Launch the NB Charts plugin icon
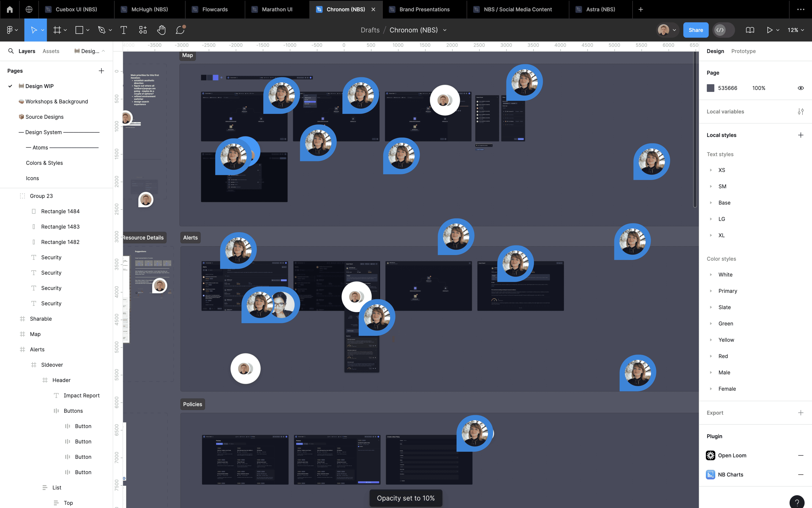The width and height of the screenshot is (812, 508). (x=710, y=475)
